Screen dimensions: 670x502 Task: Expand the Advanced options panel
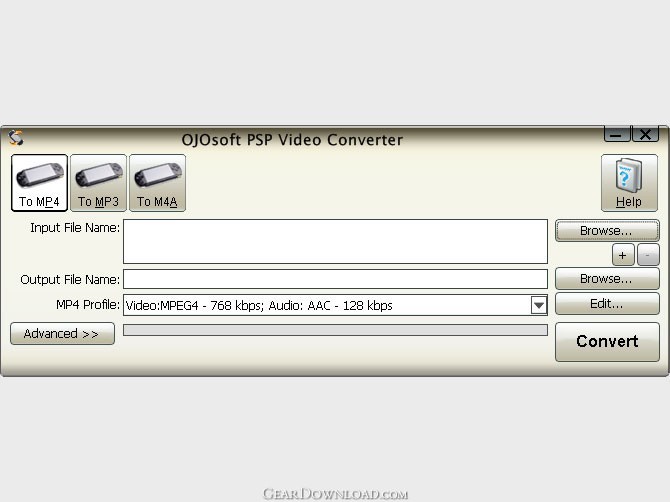tap(62, 333)
